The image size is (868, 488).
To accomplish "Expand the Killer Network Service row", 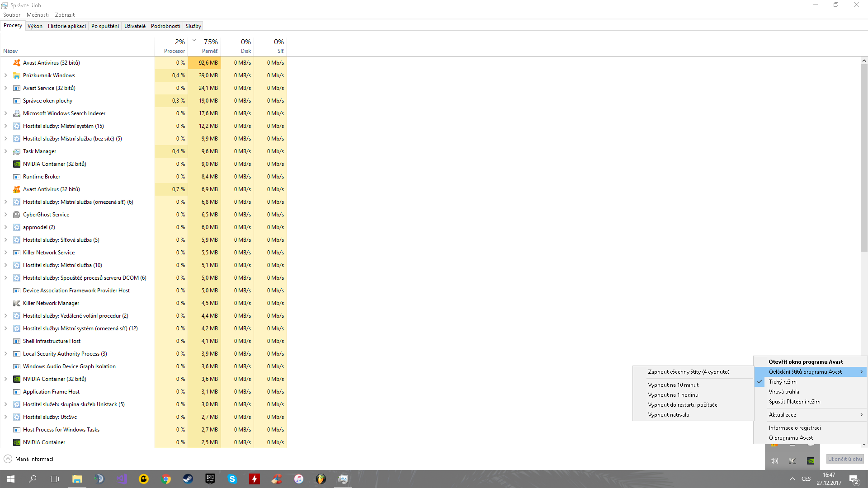I will click(x=6, y=253).
